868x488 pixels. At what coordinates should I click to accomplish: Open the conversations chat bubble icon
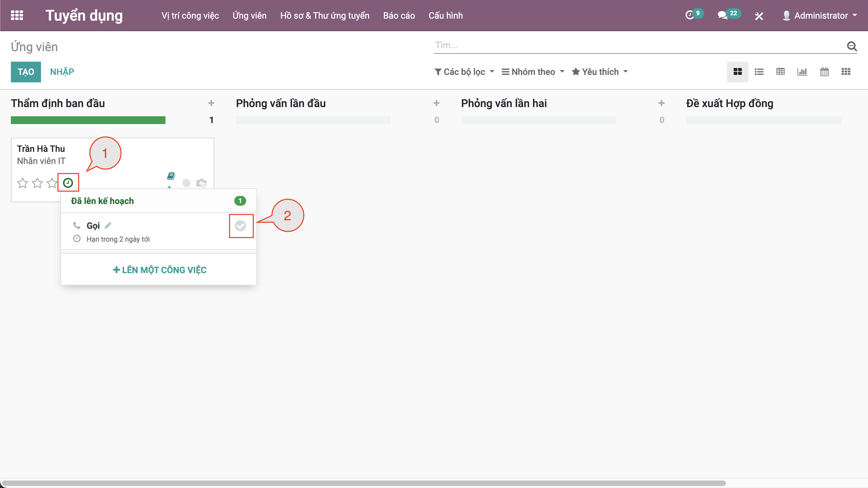click(x=722, y=15)
